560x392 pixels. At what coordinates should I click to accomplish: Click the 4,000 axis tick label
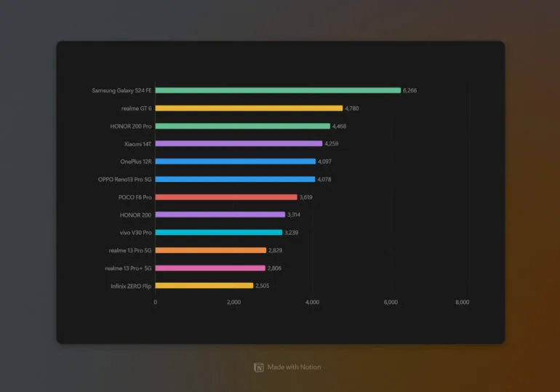tap(313, 303)
